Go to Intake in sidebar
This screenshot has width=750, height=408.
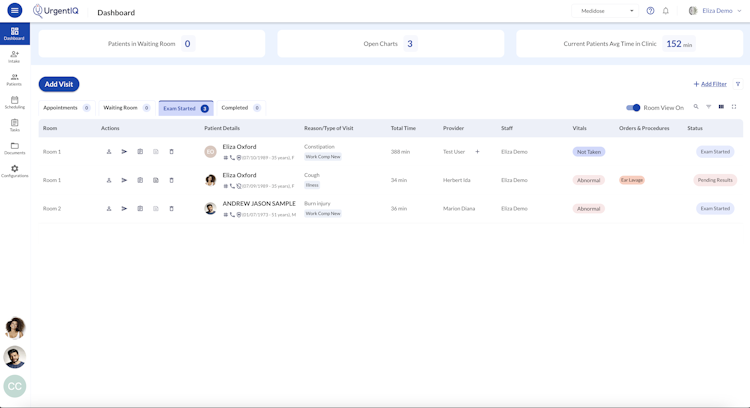click(x=14, y=57)
